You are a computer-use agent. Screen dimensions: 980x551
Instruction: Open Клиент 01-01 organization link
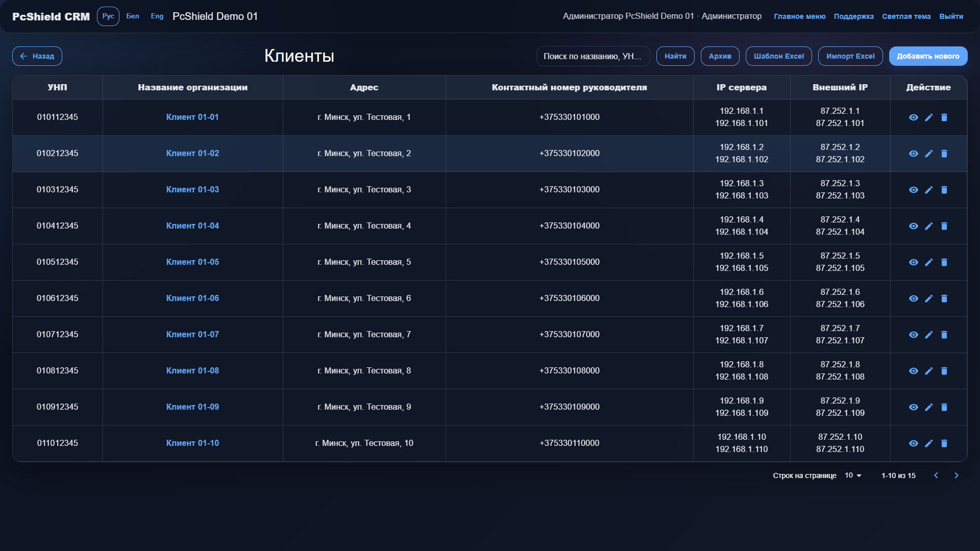click(x=192, y=117)
